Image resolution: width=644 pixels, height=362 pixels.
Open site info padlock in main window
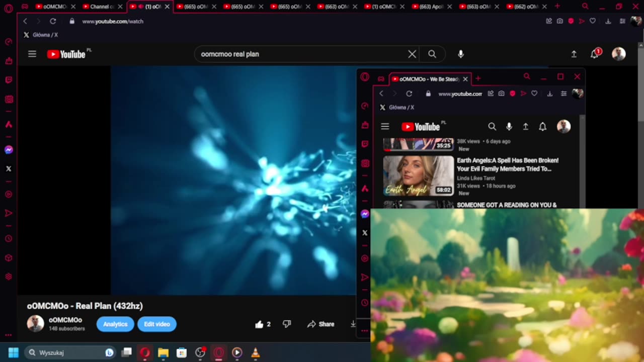pyautogui.click(x=71, y=21)
